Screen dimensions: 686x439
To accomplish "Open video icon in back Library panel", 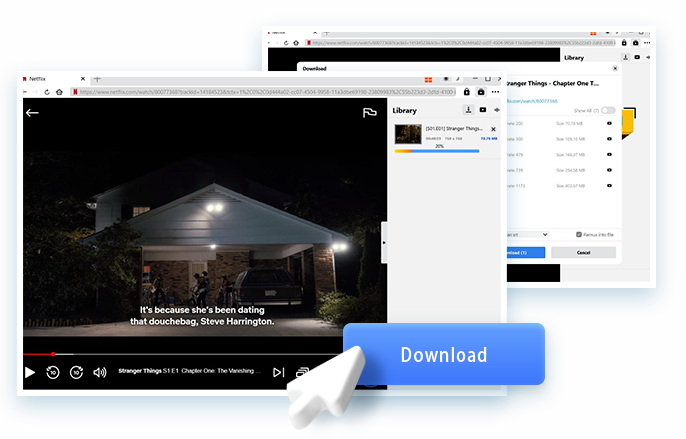I will click(x=637, y=57).
